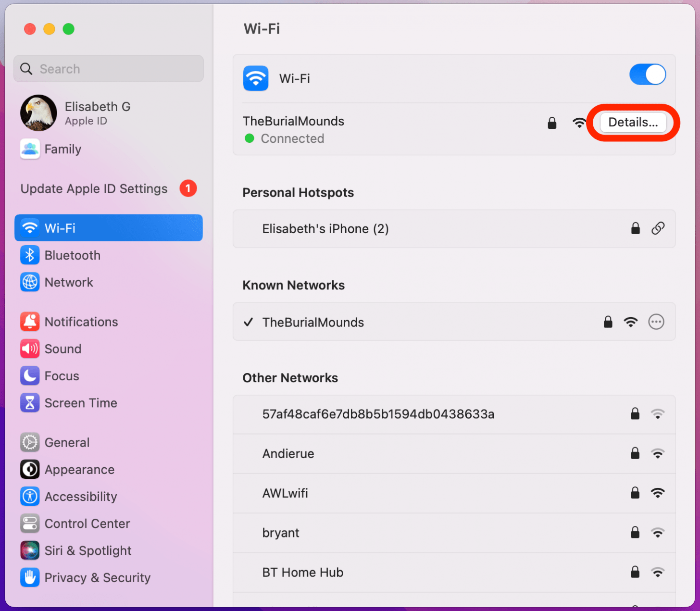Image resolution: width=700 pixels, height=611 pixels.
Task: Open Appearance settings icon
Action: 30,470
